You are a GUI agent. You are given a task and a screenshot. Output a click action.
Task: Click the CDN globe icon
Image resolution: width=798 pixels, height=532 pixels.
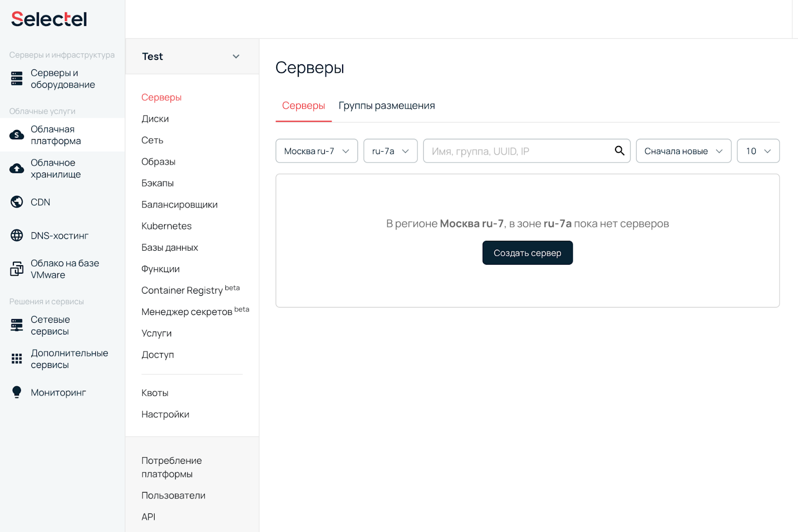[17, 202]
